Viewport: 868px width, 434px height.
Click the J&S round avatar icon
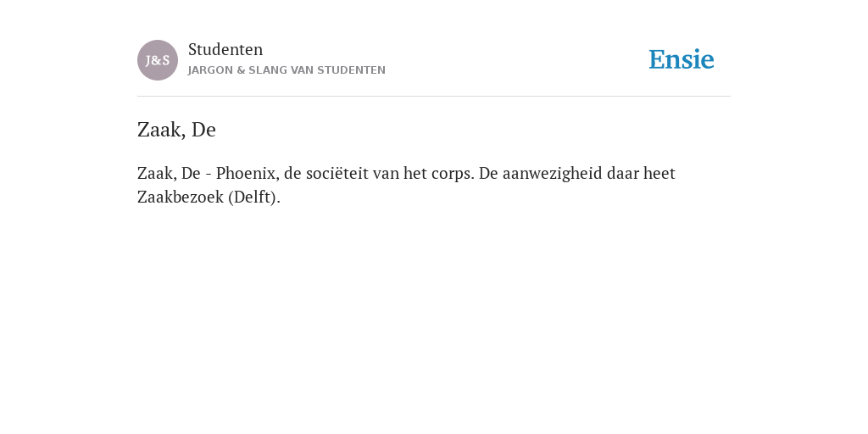[x=158, y=60]
